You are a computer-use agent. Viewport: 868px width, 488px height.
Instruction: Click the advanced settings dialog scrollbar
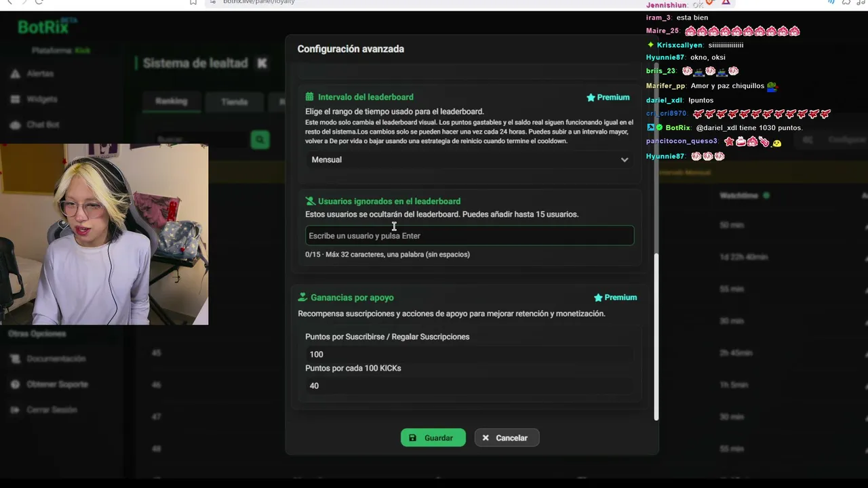[656, 337]
